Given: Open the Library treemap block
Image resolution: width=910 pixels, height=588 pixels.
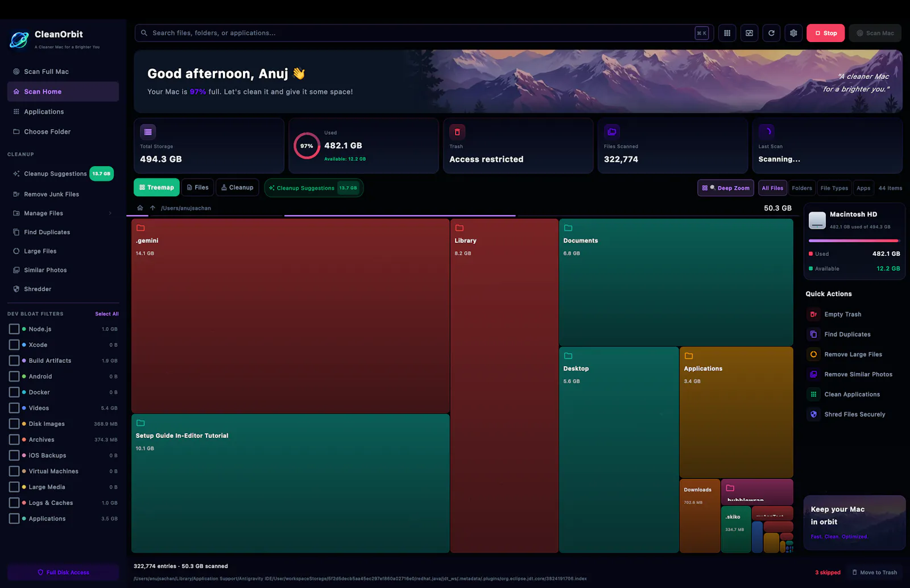Looking at the screenshot, I should point(504,386).
